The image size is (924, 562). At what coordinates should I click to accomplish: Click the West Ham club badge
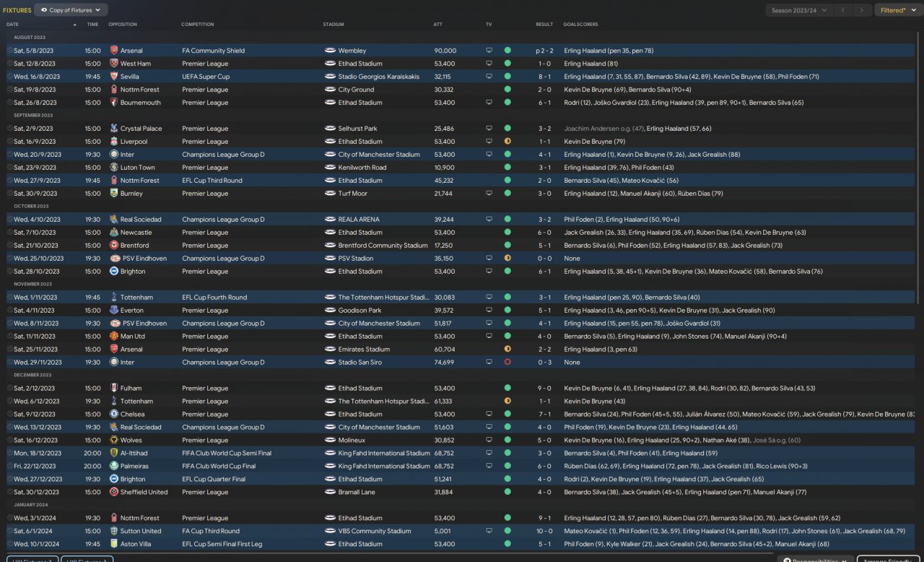113,64
